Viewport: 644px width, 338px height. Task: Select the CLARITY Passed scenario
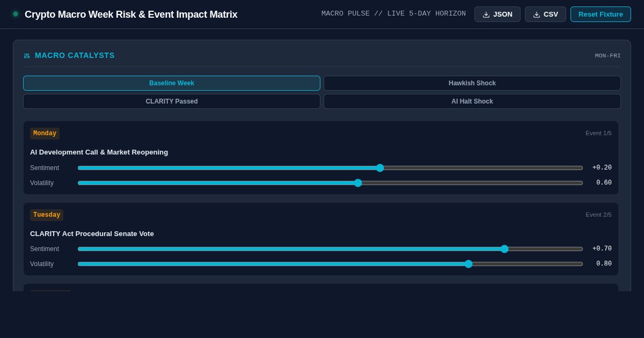[172, 101]
